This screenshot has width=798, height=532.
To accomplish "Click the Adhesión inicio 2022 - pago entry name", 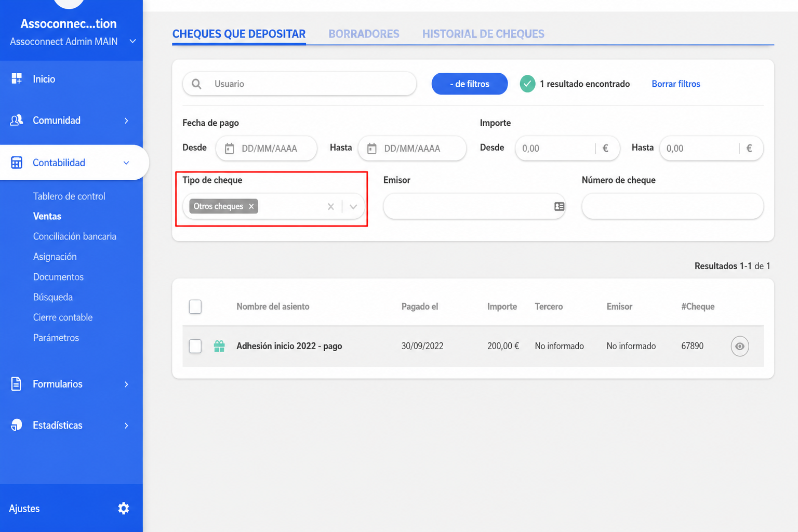I will pos(289,346).
